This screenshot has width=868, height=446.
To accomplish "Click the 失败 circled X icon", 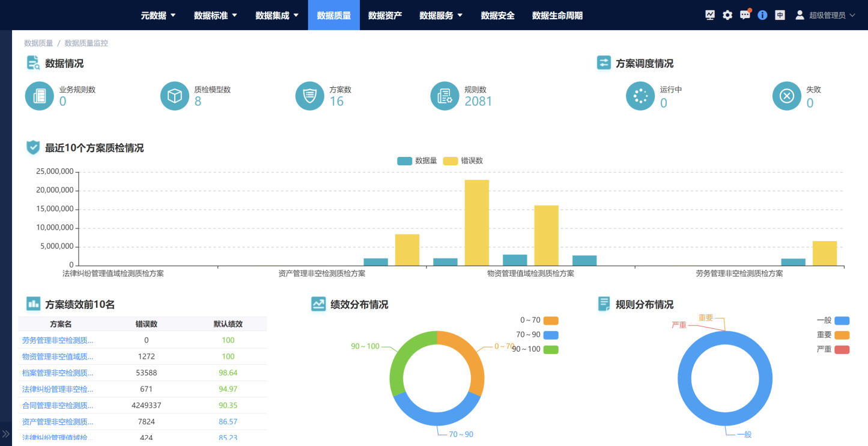I will 787,96.
